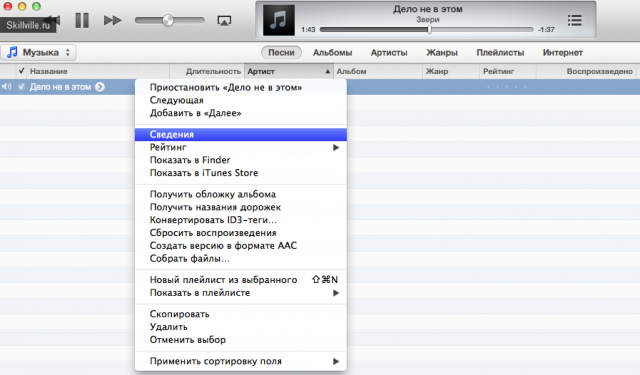Choose Создать версию в формате AAC
The height and width of the screenshot is (375, 640).
(241, 246)
